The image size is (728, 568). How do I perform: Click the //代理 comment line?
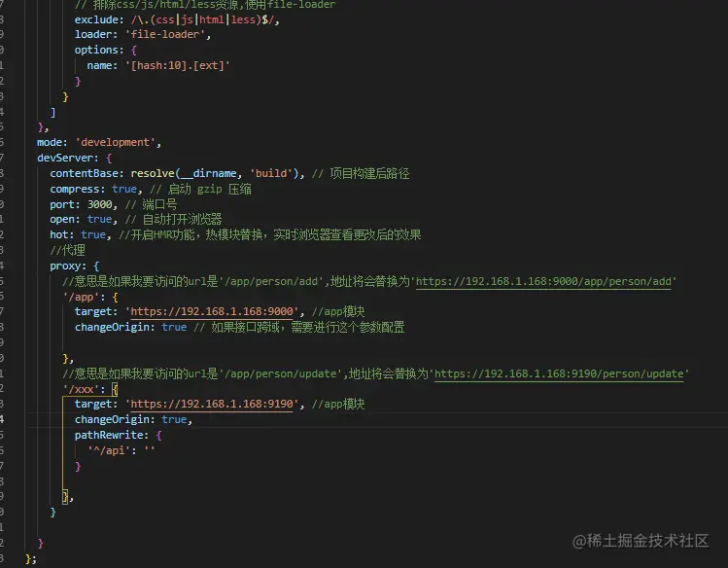[x=67, y=250]
